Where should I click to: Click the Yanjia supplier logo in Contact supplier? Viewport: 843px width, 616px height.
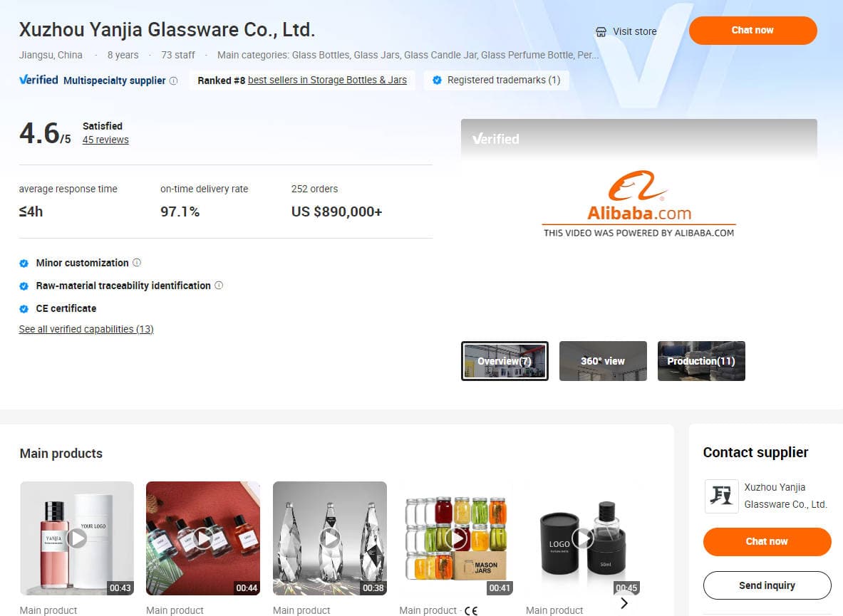point(721,496)
